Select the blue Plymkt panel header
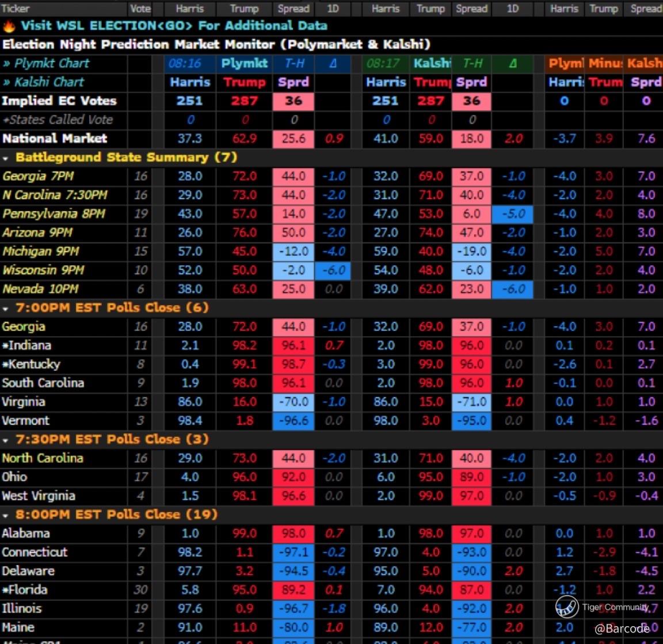Screen dimensions: 663x644 point(244,63)
